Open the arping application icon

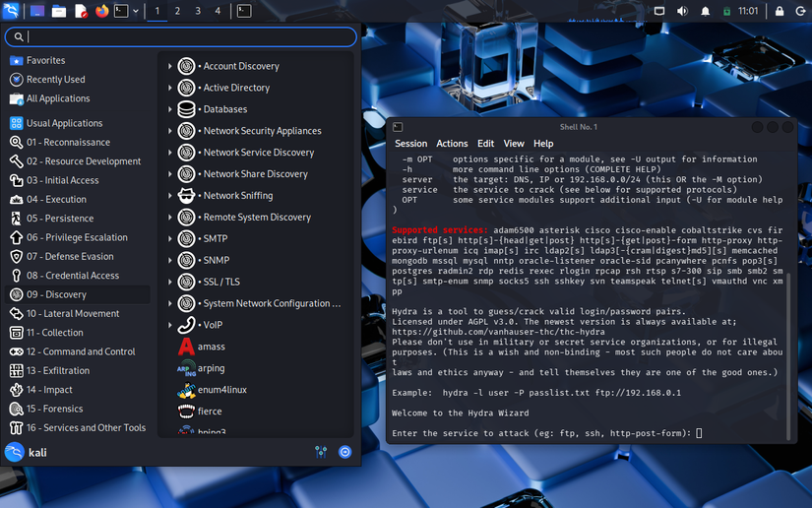click(211, 368)
